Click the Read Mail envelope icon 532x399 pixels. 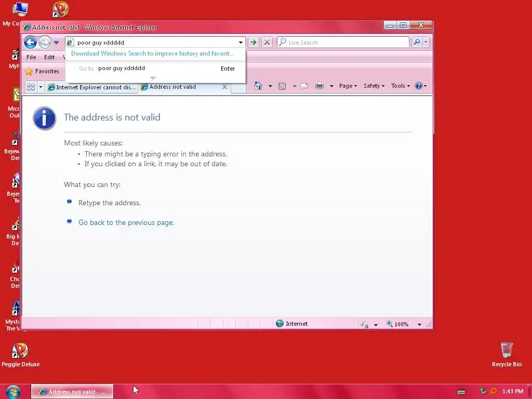click(304, 86)
